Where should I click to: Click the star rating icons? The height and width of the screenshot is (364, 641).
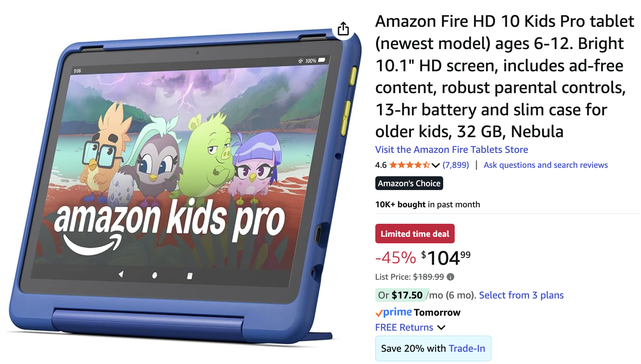pyautogui.click(x=409, y=165)
